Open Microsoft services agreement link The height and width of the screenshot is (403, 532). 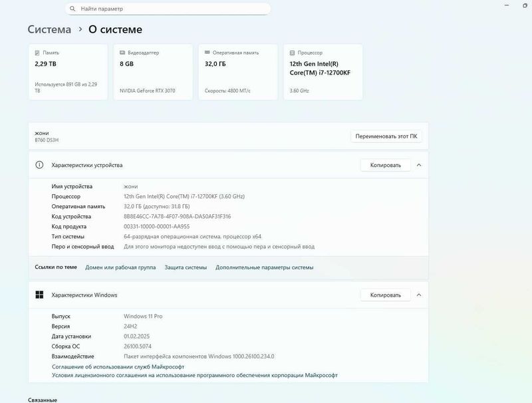click(118, 366)
